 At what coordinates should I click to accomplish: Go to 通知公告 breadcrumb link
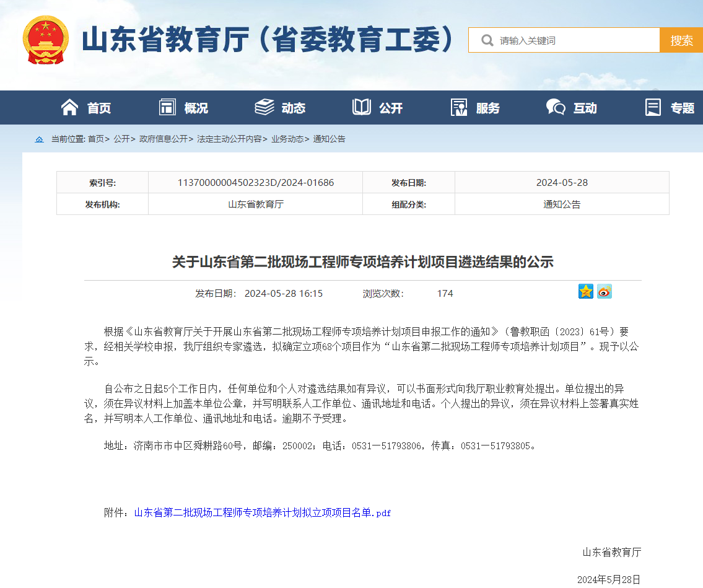pyautogui.click(x=329, y=139)
